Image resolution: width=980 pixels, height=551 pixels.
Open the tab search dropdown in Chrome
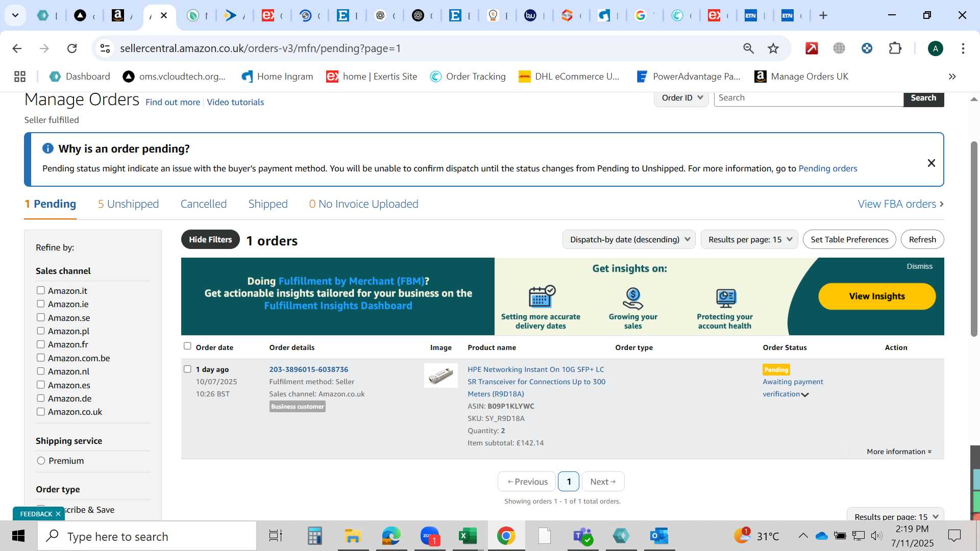15,15
